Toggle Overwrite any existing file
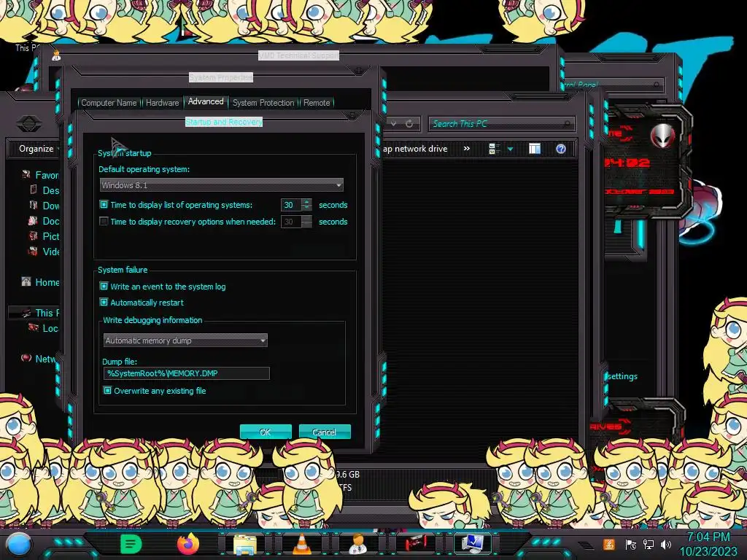This screenshot has width=747, height=560. 107,391
